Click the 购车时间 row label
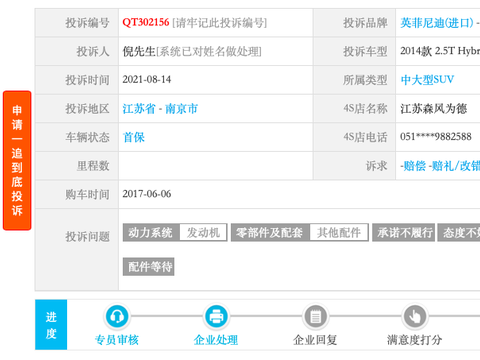The image size is (480, 360). click(x=87, y=194)
